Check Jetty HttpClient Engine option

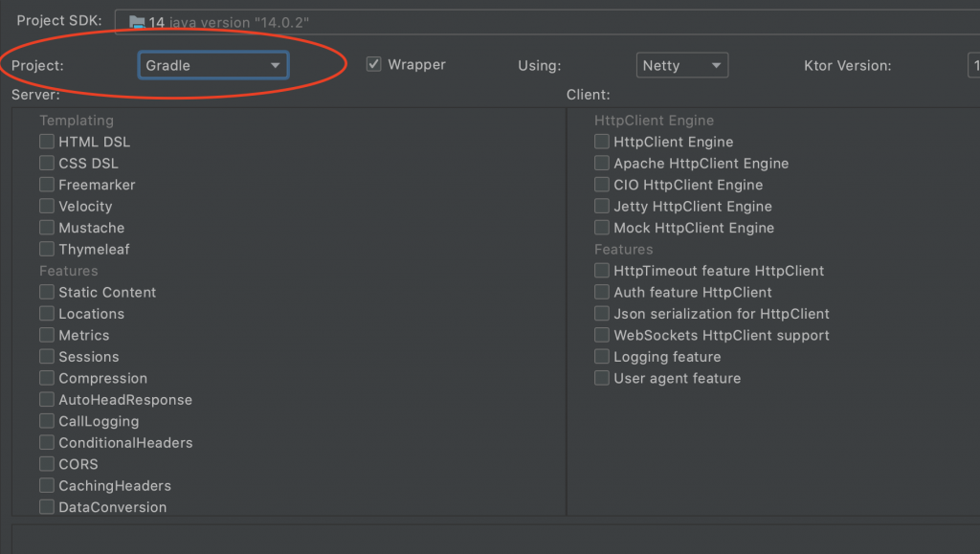[602, 206]
